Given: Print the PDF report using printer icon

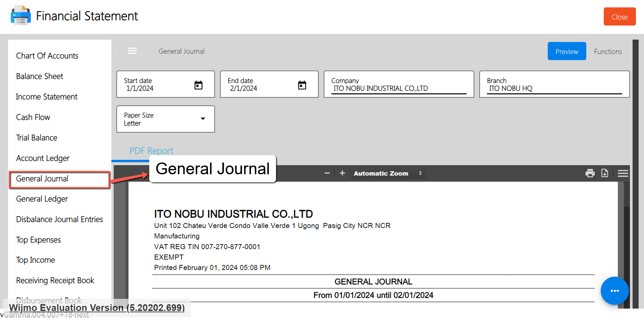Looking at the screenshot, I should click(x=590, y=173).
